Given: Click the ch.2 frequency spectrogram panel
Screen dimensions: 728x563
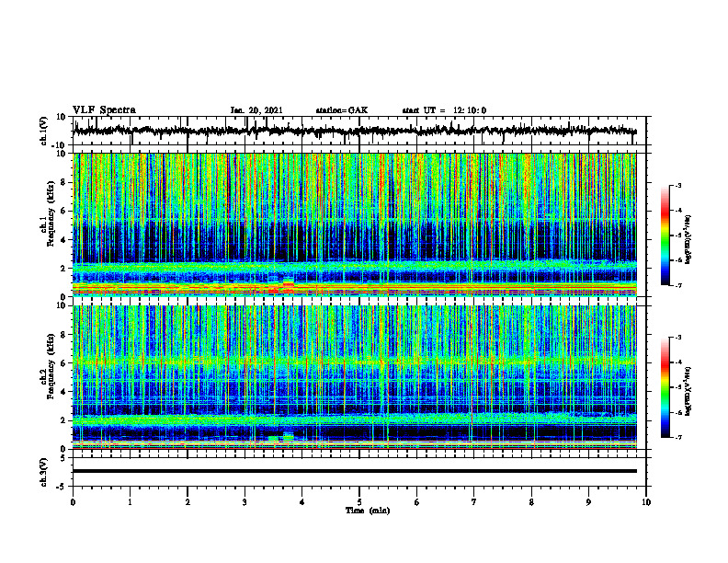Looking at the screenshot, I should click(354, 377).
